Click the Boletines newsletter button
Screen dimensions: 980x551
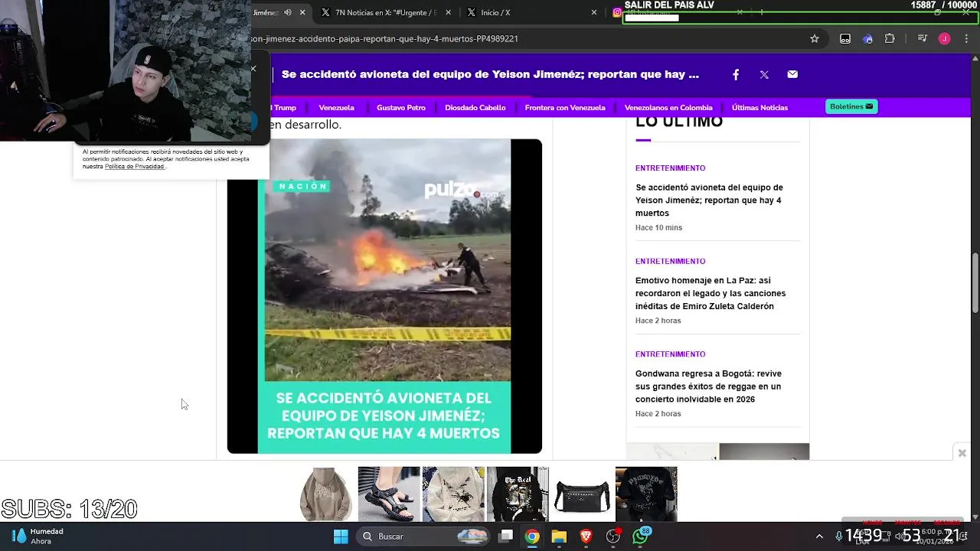click(851, 106)
